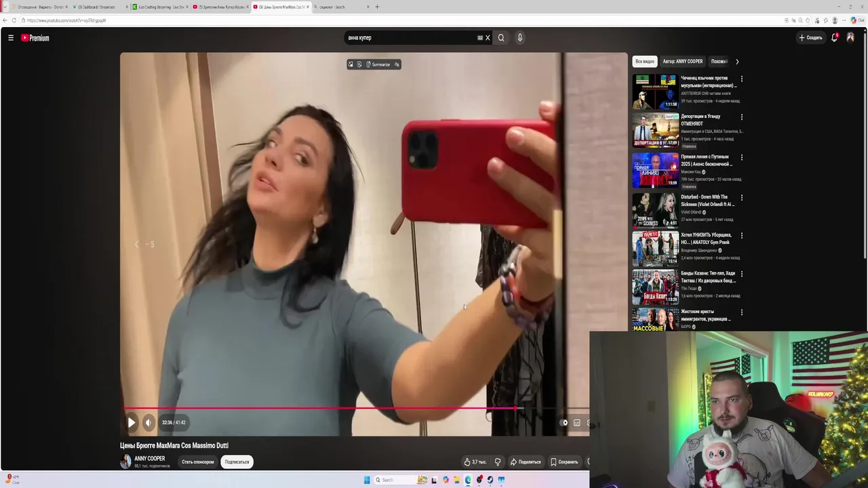Image resolution: width=868 pixels, height=488 pixels.
Task: Open options for Хотел УНИЗИТЬ Уборщика video
Action: click(741, 236)
